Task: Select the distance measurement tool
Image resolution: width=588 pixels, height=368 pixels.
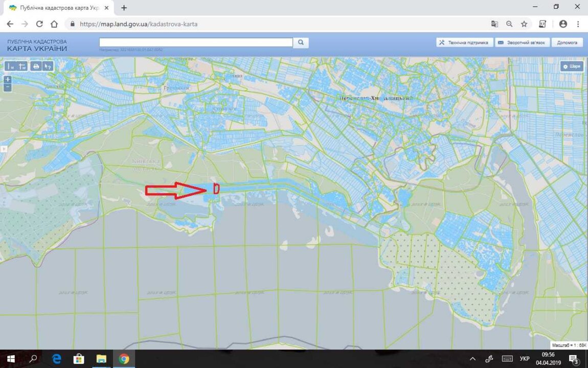Action: click(10, 66)
